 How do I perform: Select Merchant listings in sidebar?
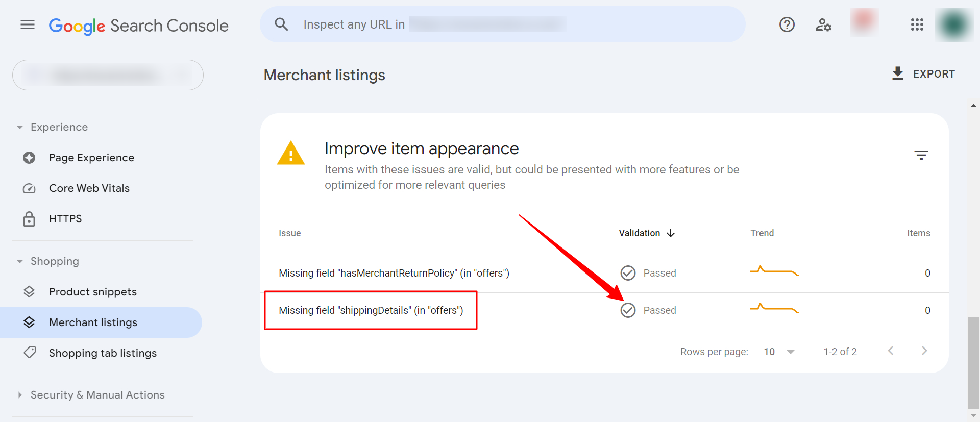(x=101, y=322)
